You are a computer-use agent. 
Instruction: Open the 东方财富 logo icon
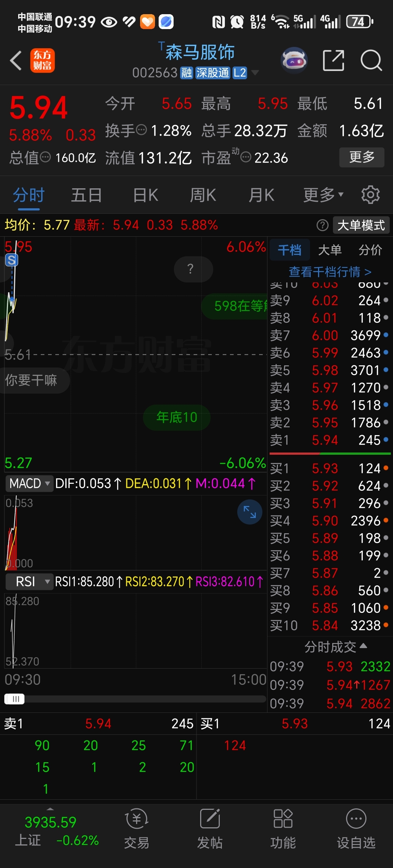(43, 60)
